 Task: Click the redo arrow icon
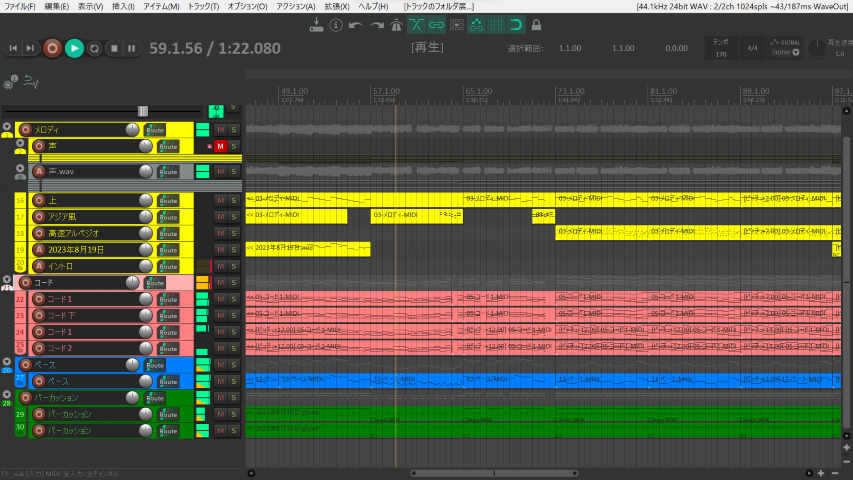pyautogui.click(x=376, y=25)
